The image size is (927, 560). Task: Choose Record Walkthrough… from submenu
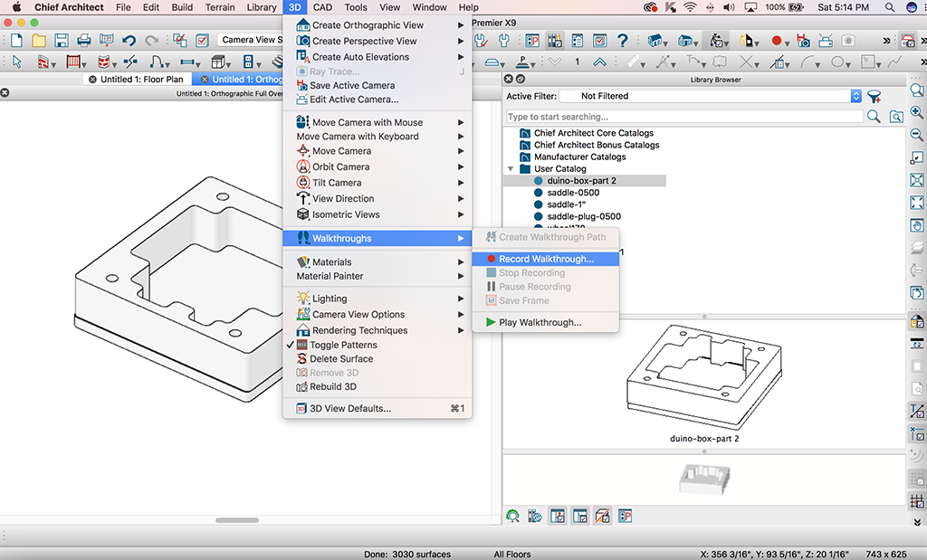tap(546, 259)
